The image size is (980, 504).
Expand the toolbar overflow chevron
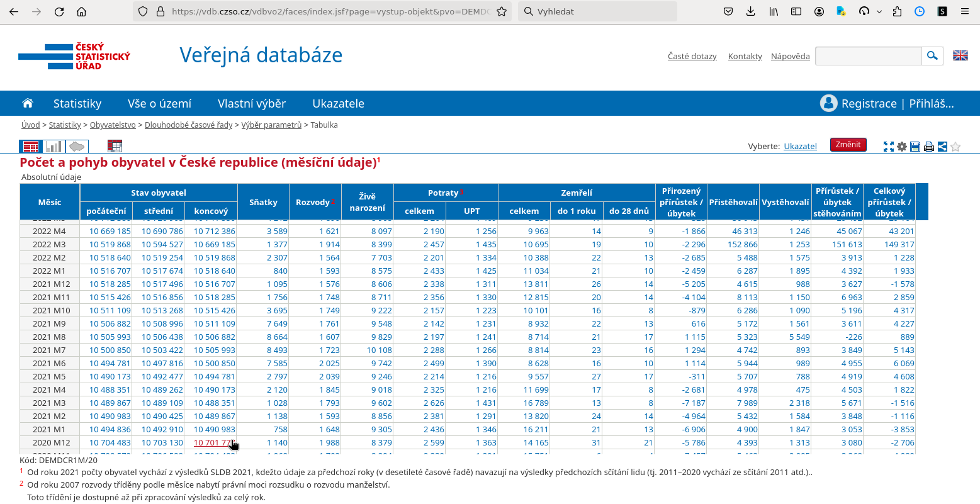click(x=879, y=11)
